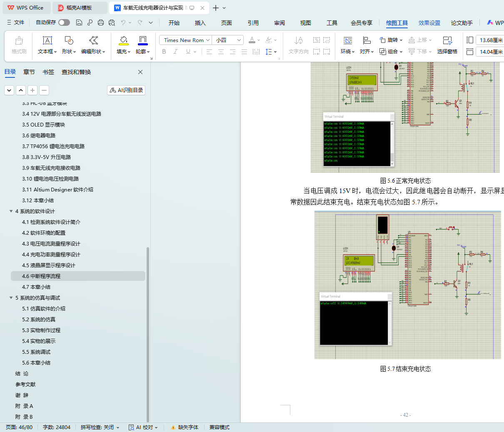This screenshot has height=432, width=504.
Task: Open the Selection Pane (选择窗格)
Action: click(x=447, y=40)
